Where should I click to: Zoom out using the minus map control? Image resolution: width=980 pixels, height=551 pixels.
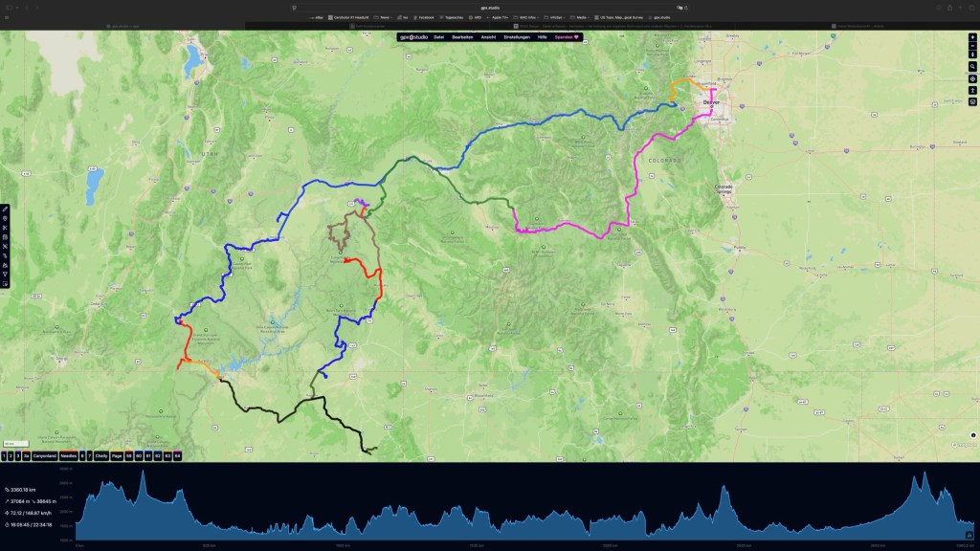[972, 46]
